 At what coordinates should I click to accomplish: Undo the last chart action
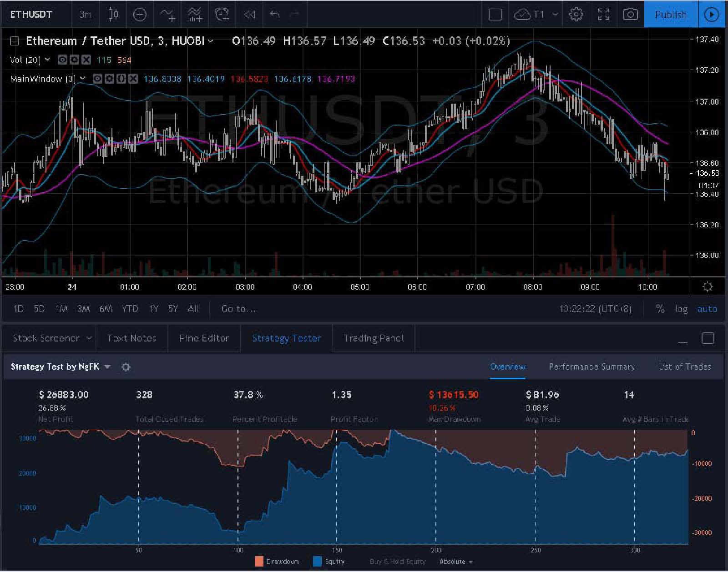275,15
